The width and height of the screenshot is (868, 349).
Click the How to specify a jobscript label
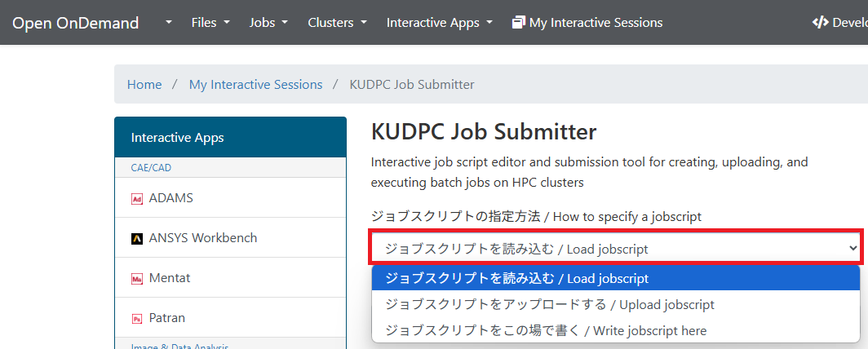click(536, 216)
